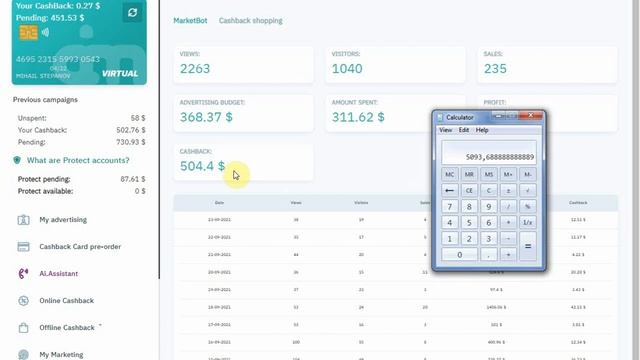This screenshot has width=640, height=360.
Task: Click the 5 key in Calculator
Action: tap(469, 222)
